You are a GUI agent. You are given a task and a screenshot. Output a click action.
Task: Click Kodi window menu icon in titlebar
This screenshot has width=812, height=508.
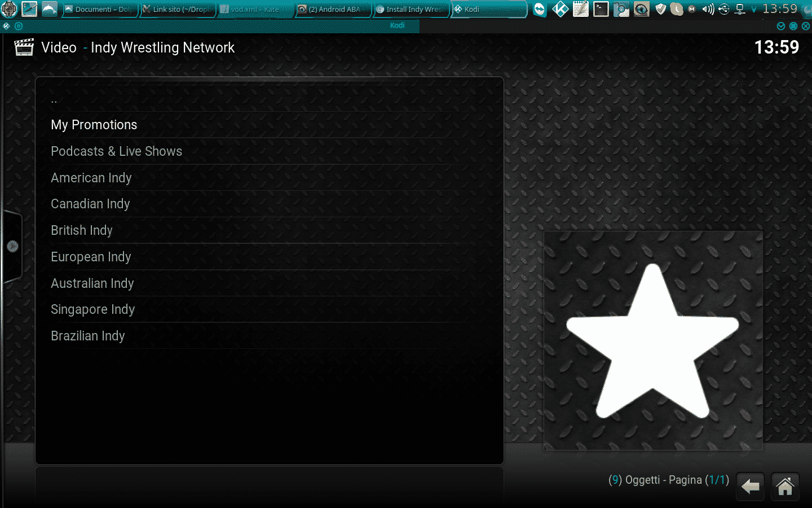pos(7,26)
